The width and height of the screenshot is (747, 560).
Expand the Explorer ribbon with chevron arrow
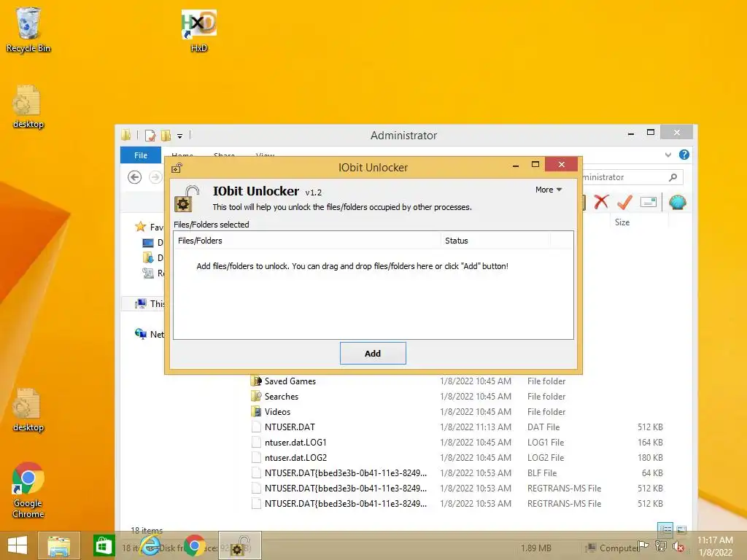tap(668, 155)
